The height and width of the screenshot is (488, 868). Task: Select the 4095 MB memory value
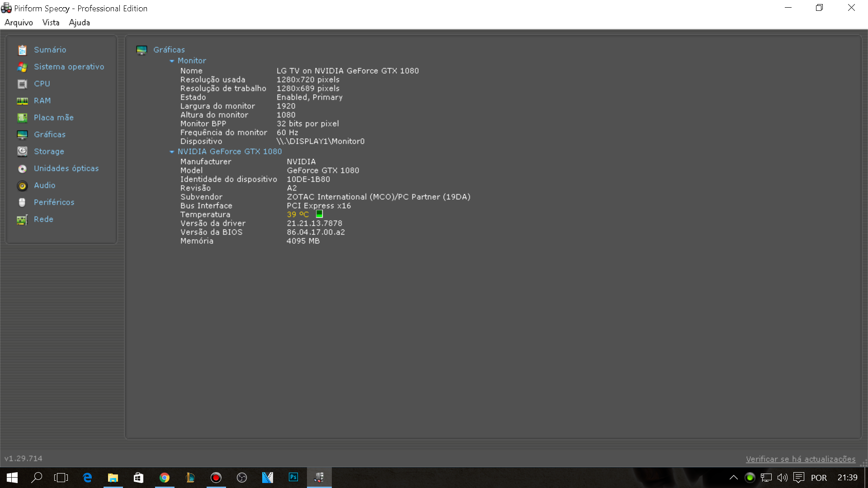pyautogui.click(x=303, y=241)
